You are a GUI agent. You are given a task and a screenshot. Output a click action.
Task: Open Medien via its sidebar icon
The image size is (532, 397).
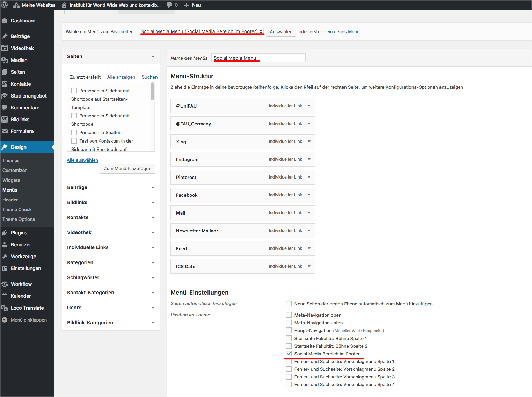tap(5, 60)
